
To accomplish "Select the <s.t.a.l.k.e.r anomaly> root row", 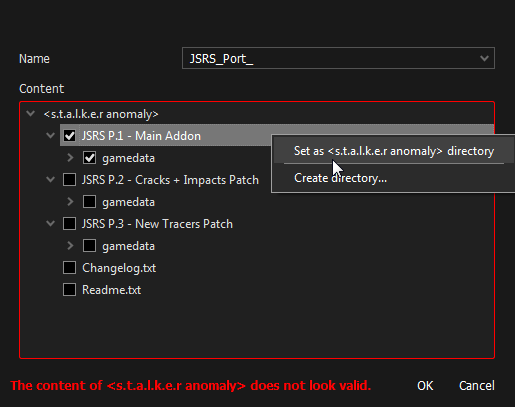I will [101, 114].
